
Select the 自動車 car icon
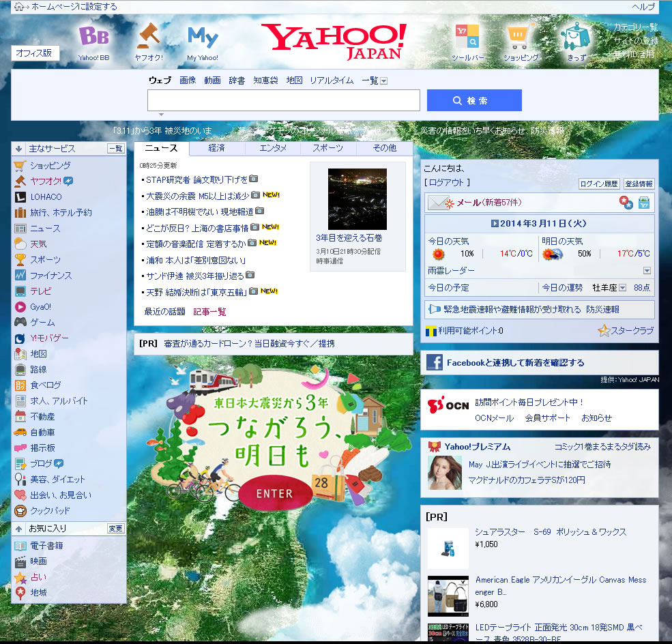click(x=20, y=433)
